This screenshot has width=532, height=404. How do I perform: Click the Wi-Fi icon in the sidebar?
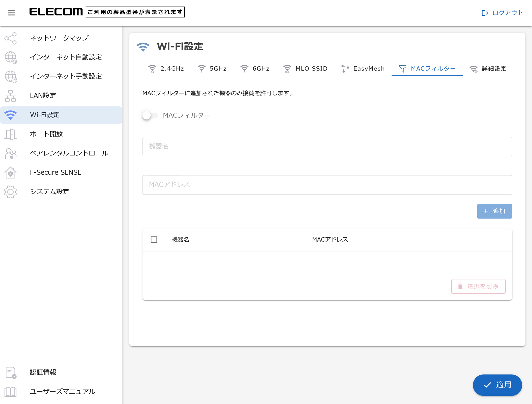11,115
